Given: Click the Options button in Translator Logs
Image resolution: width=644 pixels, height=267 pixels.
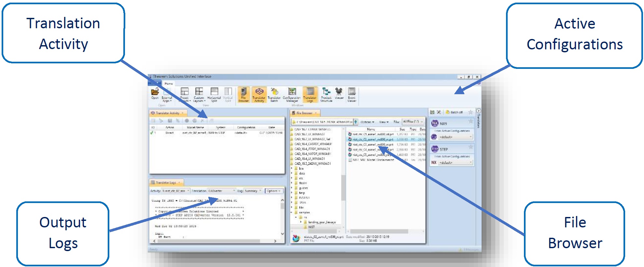Looking at the screenshot, I should 274,191.
